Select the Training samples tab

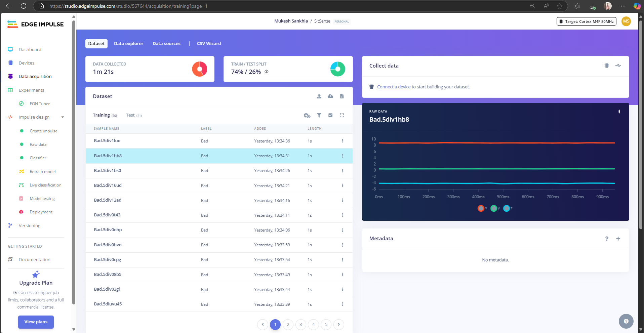pyautogui.click(x=105, y=115)
